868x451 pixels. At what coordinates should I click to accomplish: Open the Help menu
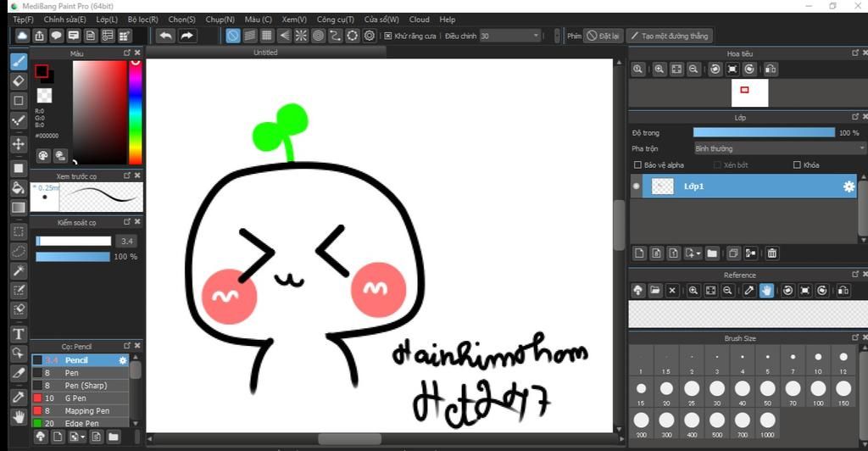click(448, 19)
